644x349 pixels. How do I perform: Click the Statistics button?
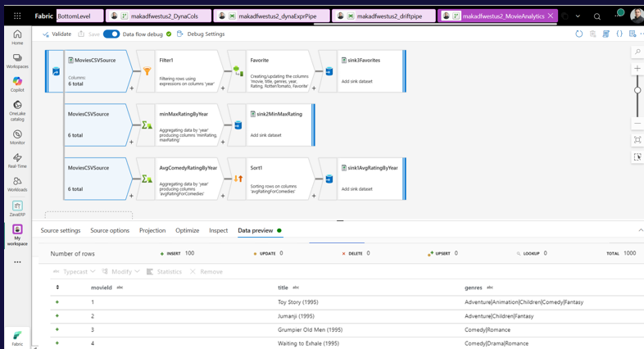click(x=164, y=271)
